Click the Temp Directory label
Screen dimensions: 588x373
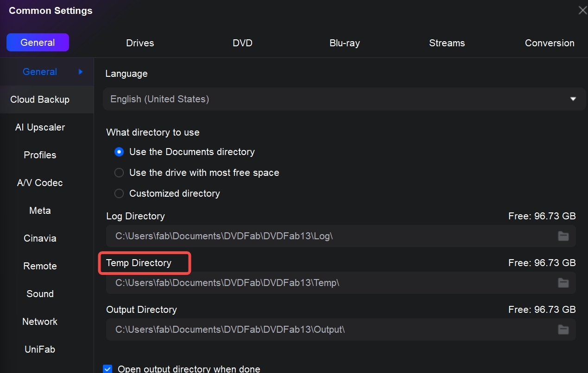coord(139,263)
